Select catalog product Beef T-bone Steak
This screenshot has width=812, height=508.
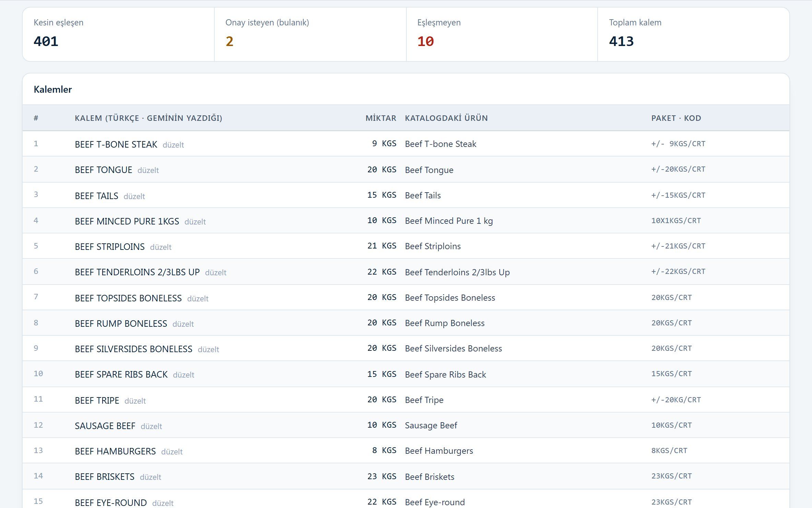[441, 144]
